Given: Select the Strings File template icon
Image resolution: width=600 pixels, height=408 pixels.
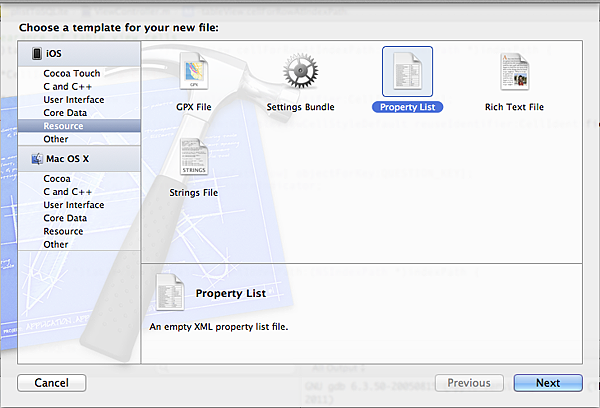Looking at the screenshot, I should tap(194, 157).
